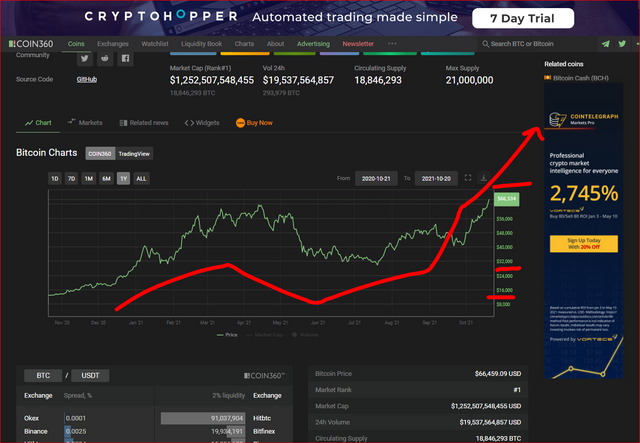
Task: Click the Sign Up Today ad button
Action: pos(584,243)
